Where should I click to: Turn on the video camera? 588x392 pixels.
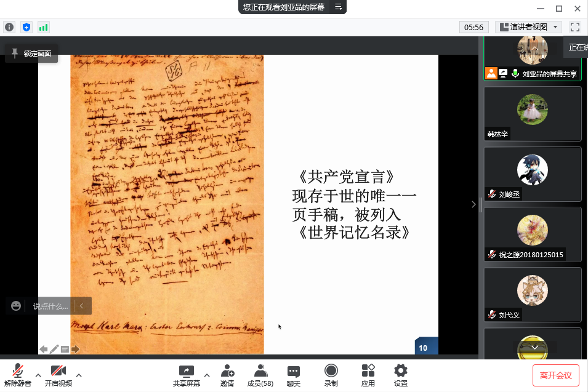click(58, 375)
